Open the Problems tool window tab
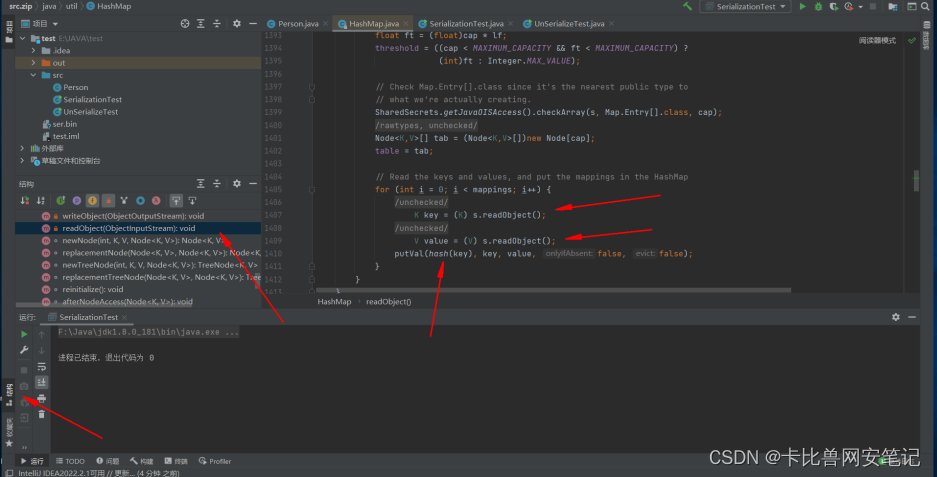The width and height of the screenshot is (937, 477). click(x=108, y=461)
